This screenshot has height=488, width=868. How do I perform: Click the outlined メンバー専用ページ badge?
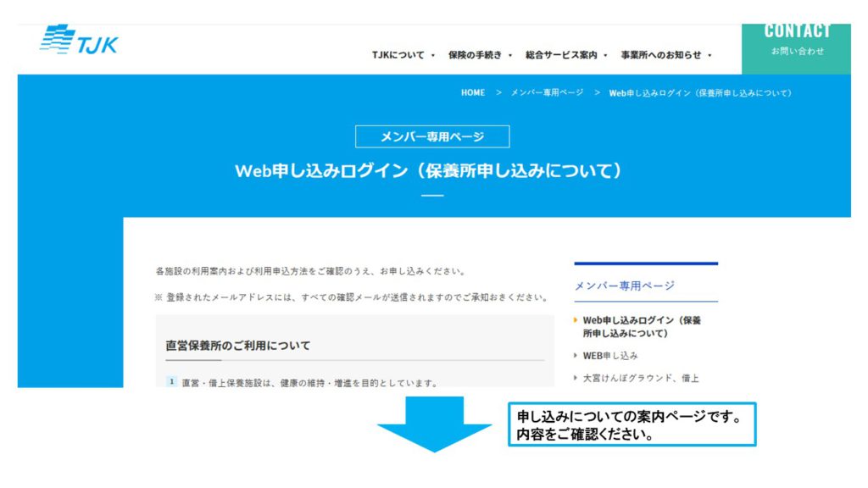click(x=432, y=136)
